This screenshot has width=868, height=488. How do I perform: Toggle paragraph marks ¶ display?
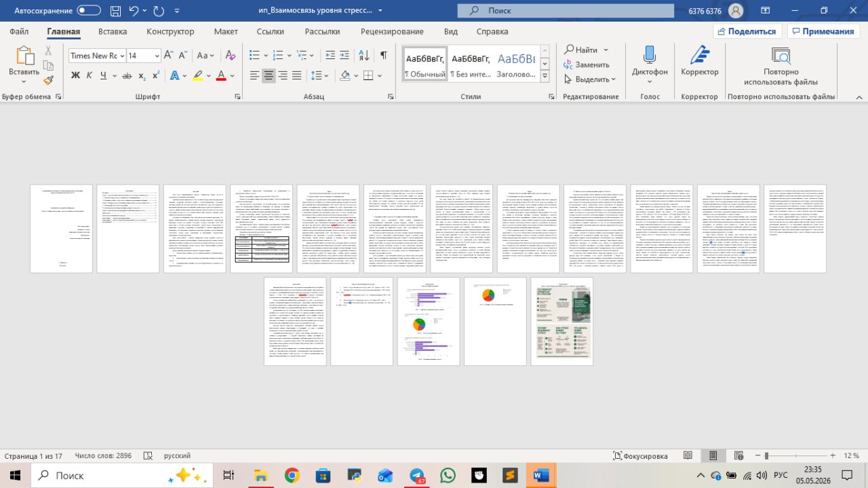384,56
